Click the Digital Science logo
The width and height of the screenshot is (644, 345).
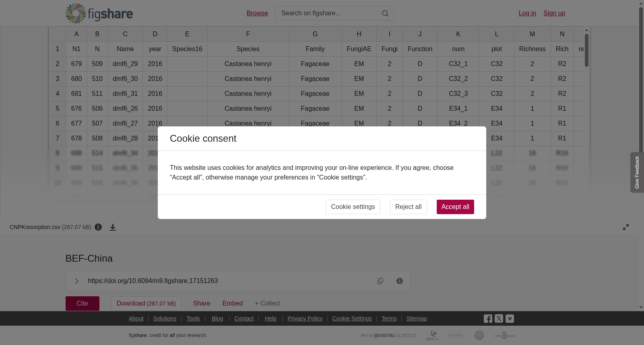[388, 335]
